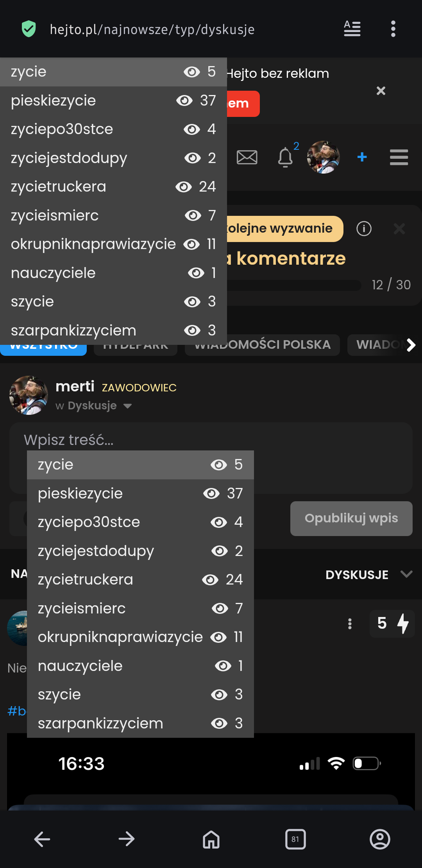Open browser three-dot overflow menu
The width and height of the screenshot is (422, 868).
(x=393, y=29)
